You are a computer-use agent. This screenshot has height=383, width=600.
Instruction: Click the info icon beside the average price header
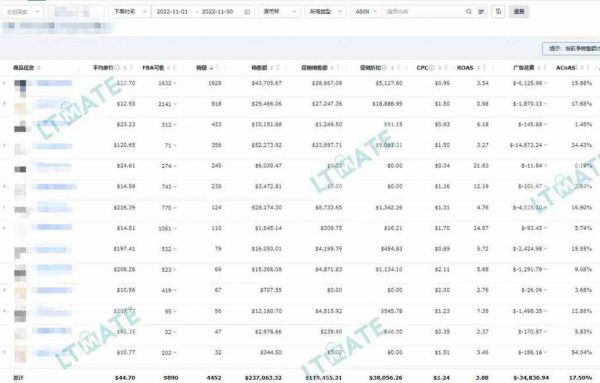(x=117, y=67)
